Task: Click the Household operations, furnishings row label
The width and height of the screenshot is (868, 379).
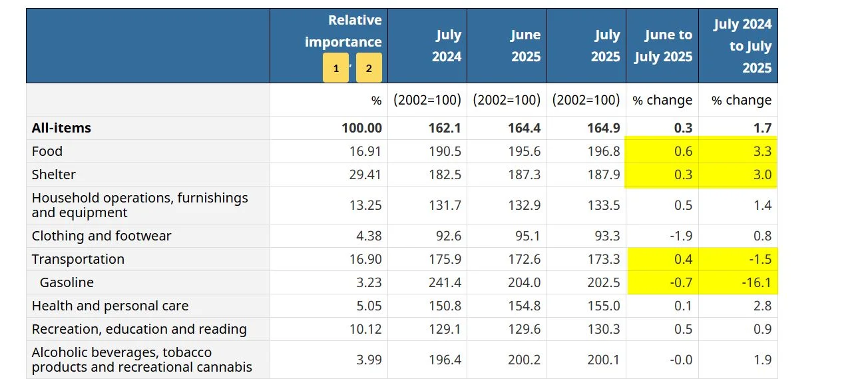Action: [x=140, y=205]
